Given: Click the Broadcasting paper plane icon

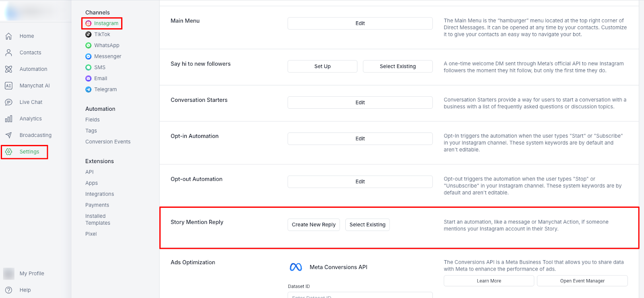Looking at the screenshot, I should tap(8, 135).
